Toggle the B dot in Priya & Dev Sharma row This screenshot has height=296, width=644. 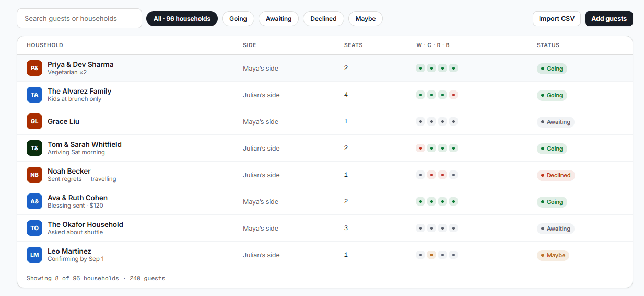click(453, 68)
